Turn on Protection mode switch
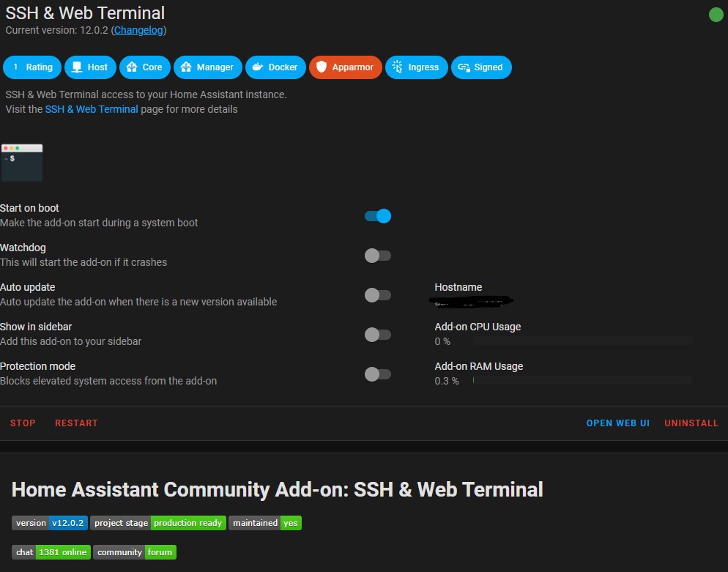728x572 pixels. pyautogui.click(x=378, y=374)
